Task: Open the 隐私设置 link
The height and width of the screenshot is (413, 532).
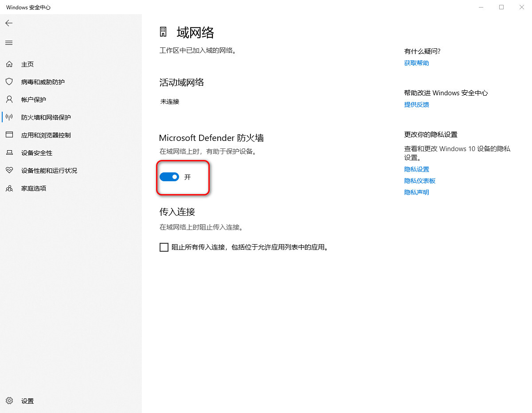Action: click(x=417, y=169)
